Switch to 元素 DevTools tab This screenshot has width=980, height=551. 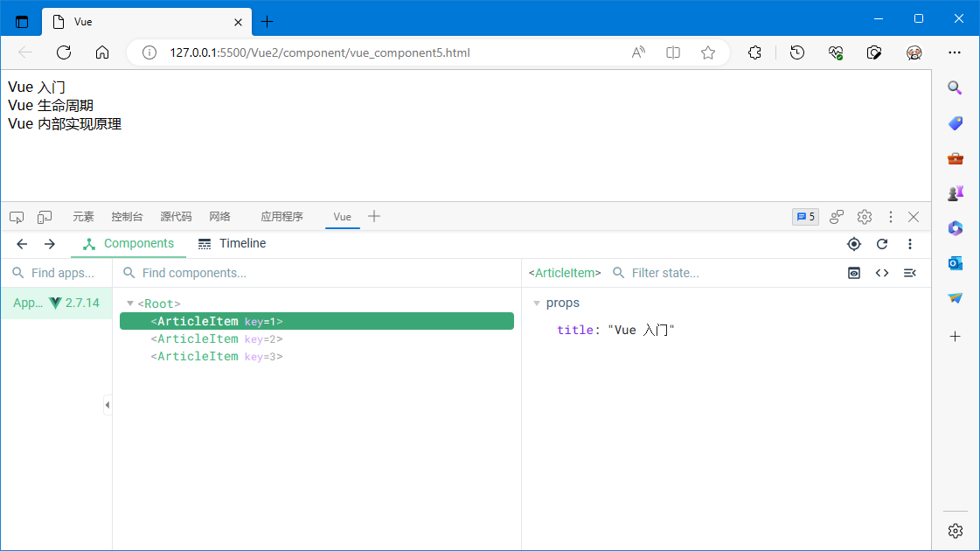83,216
